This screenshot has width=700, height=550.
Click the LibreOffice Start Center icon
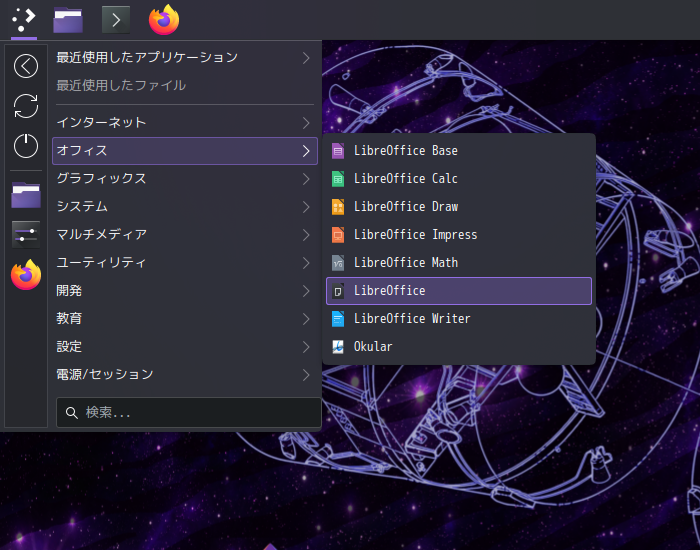click(x=338, y=291)
